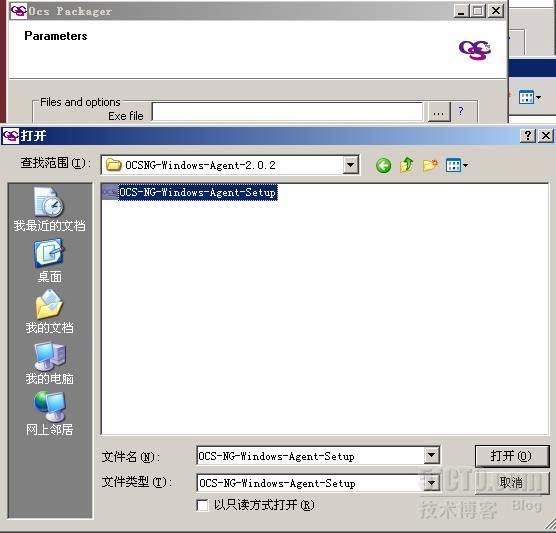Click into the 文件名 text field
The image size is (556, 533).
310,456
